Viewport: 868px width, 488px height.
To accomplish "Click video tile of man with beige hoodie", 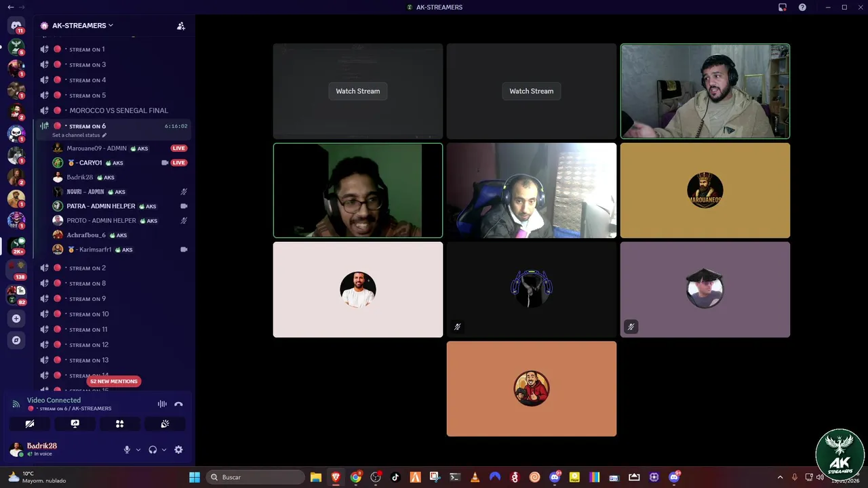I will [705, 91].
